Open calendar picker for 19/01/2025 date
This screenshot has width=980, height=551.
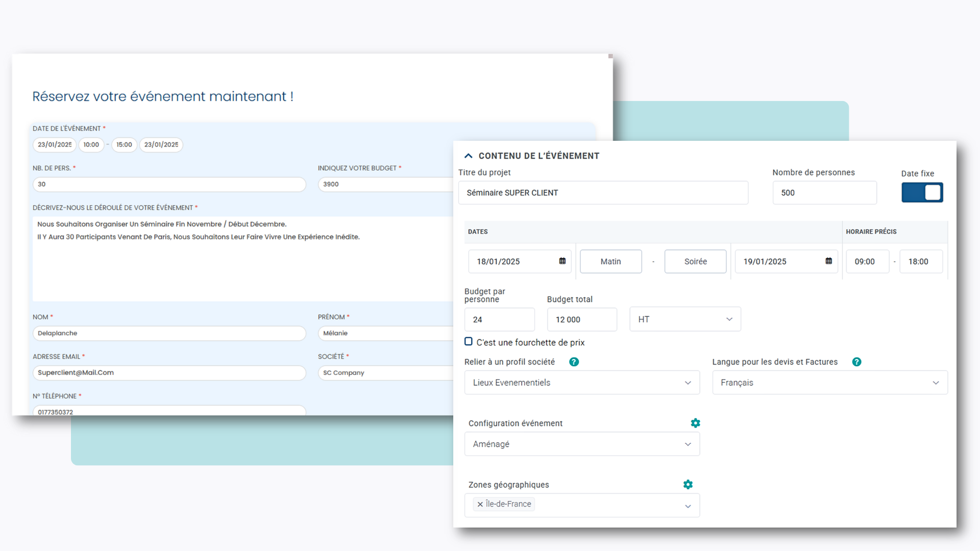pyautogui.click(x=829, y=261)
